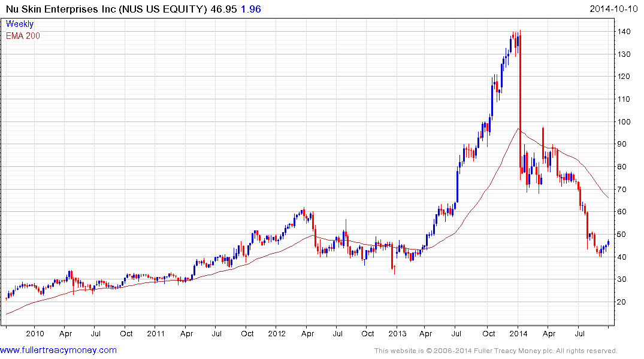Select the 2011 date axis label
The width and height of the screenshot is (644, 359).
pos(156,333)
